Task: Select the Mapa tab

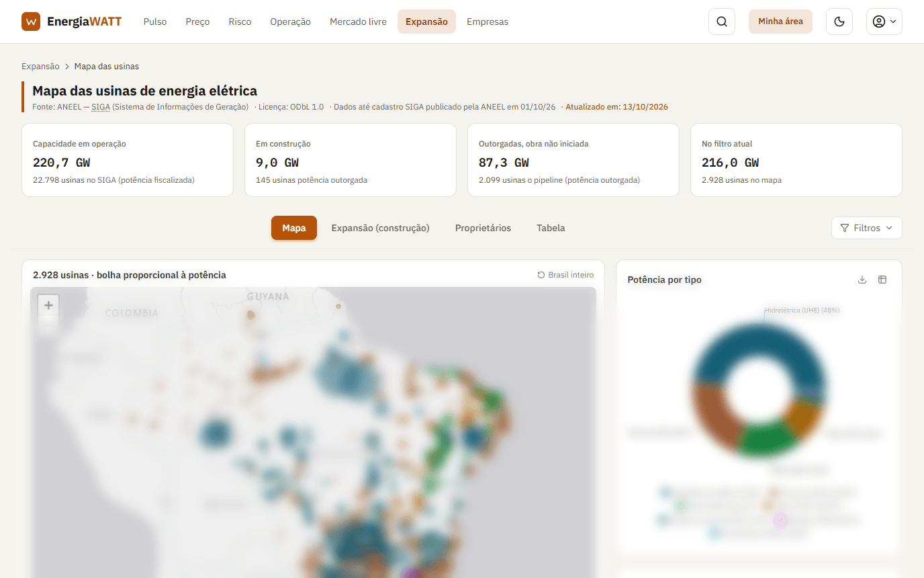Action: [294, 228]
